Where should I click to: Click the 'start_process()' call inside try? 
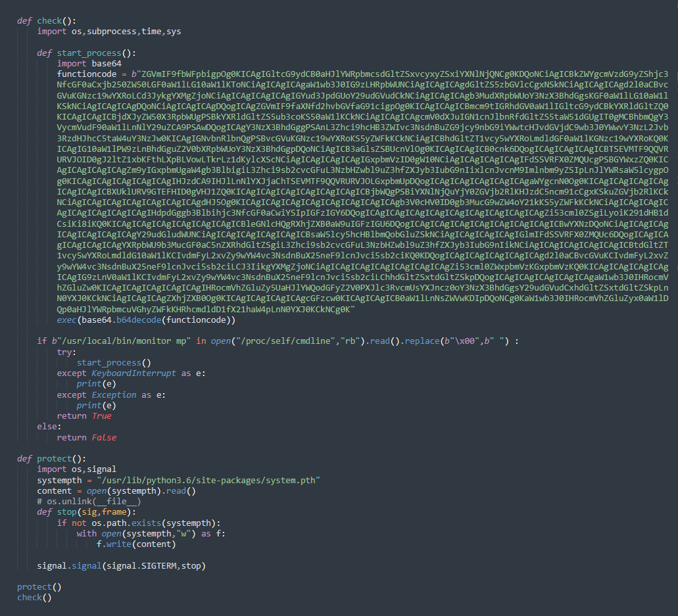tap(114, 363)
